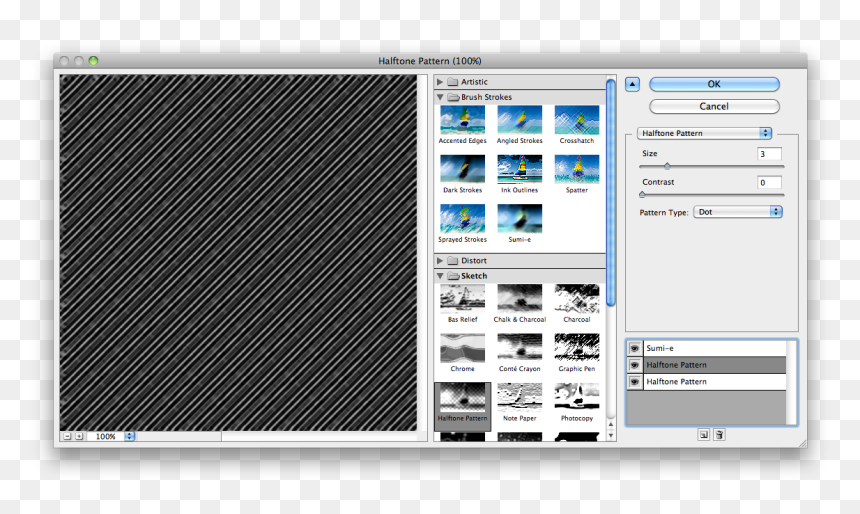
Task: Pick the Dark Strokes filter thumbnail
Action: (462, 169)
